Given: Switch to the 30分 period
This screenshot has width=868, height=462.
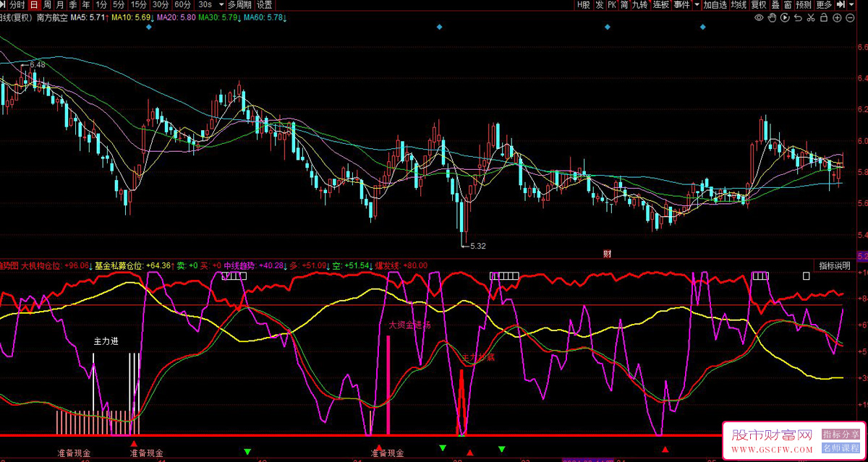Looking at the screenshot, I should pos(161,4).
